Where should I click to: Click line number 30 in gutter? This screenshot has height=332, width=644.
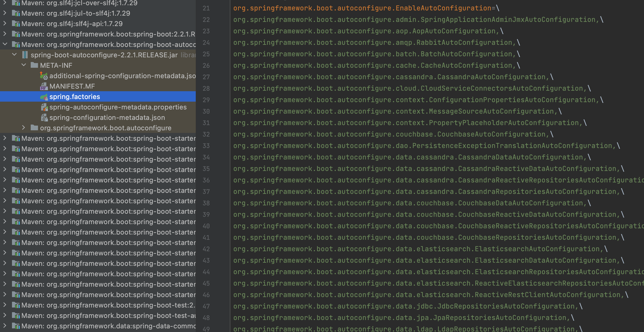coord(206,112)
